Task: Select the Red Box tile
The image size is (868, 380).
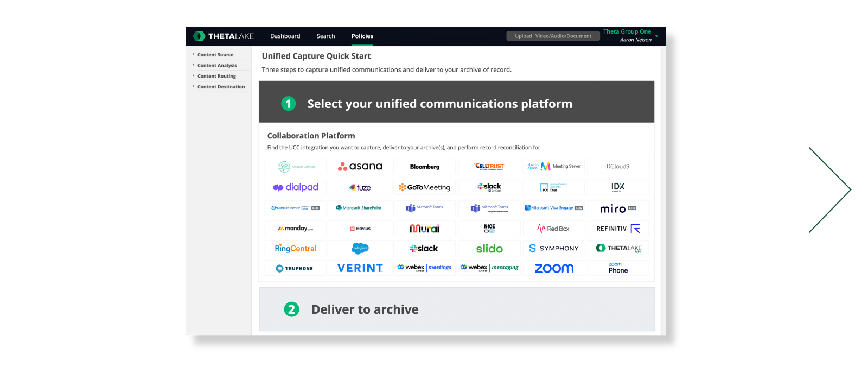Action: [554, 229]
